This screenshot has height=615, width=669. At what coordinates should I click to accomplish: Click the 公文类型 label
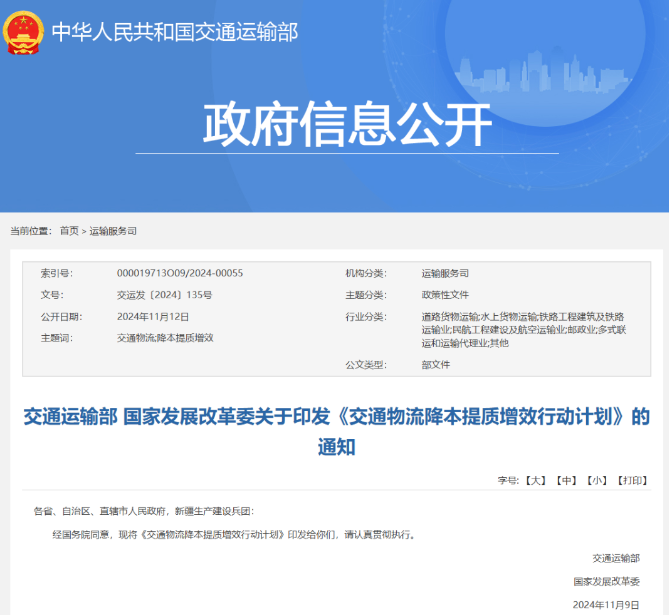click(366, 364)
